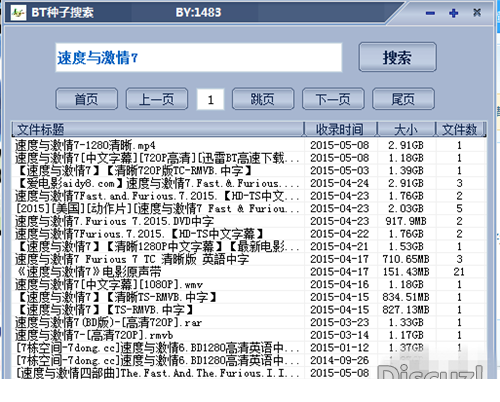Minimize the BT种子搜索 window

pos(430,13)
